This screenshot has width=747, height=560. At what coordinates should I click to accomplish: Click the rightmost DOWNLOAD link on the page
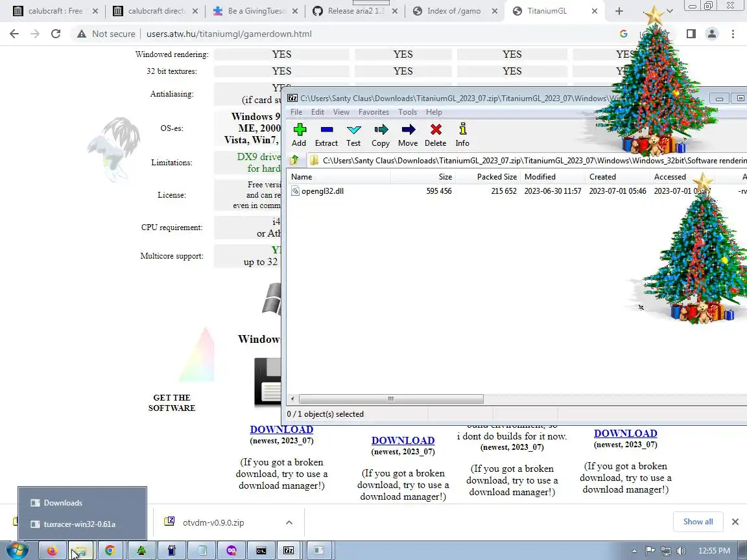[626, 434]
